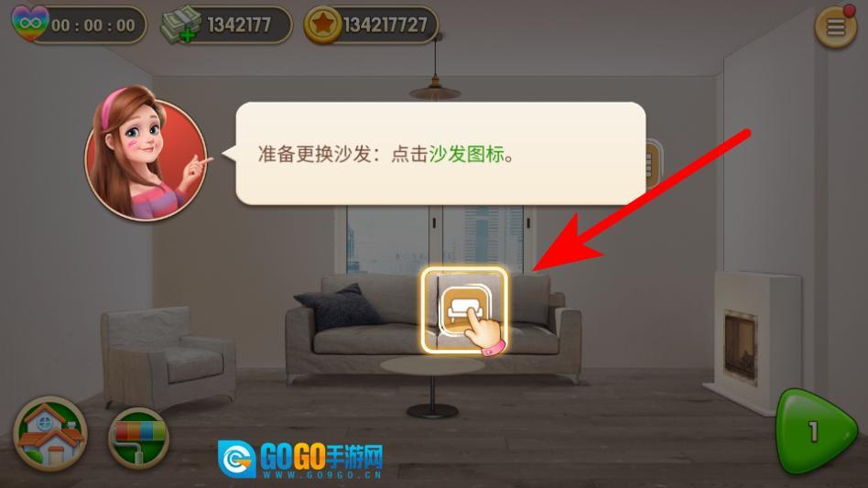This screenshot has height=488, width=868.
Task: Click the tutorial speech bubble
Action: click(x=440, y=153)
